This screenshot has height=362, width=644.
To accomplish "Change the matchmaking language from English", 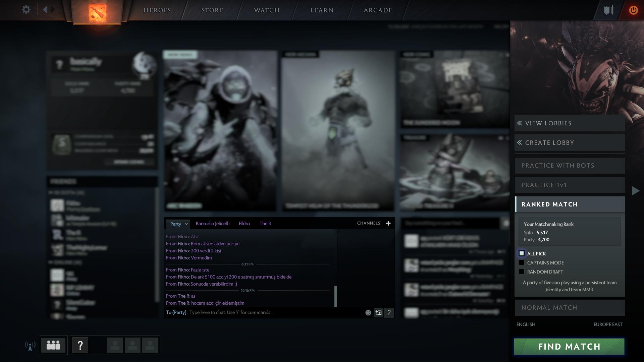I will pos(526,324).
